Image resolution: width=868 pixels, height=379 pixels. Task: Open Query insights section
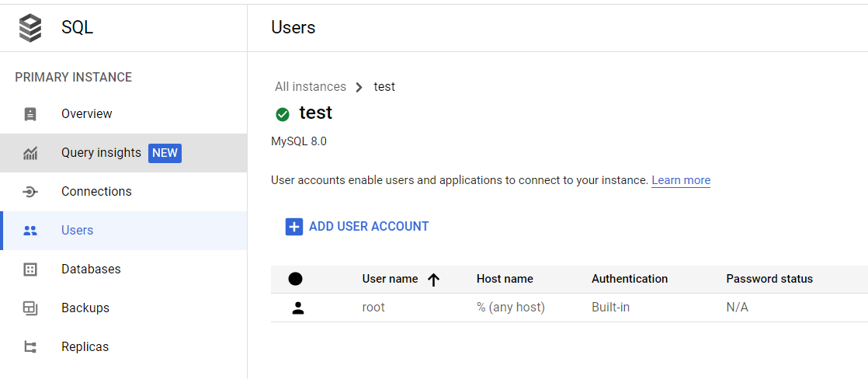pyautogui.click(x=123, y=153)
